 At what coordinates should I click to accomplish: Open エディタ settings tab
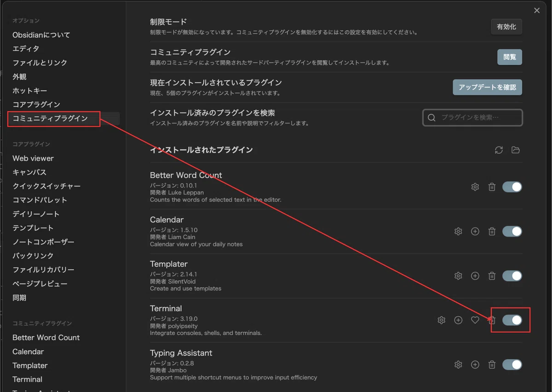26,49
